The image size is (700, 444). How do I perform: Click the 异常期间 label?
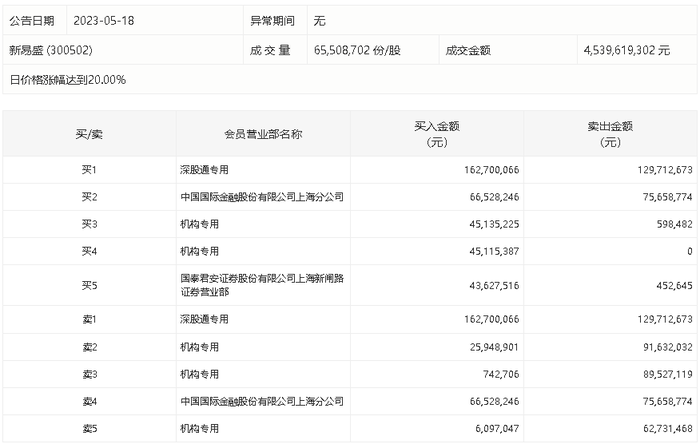point(272,21)
